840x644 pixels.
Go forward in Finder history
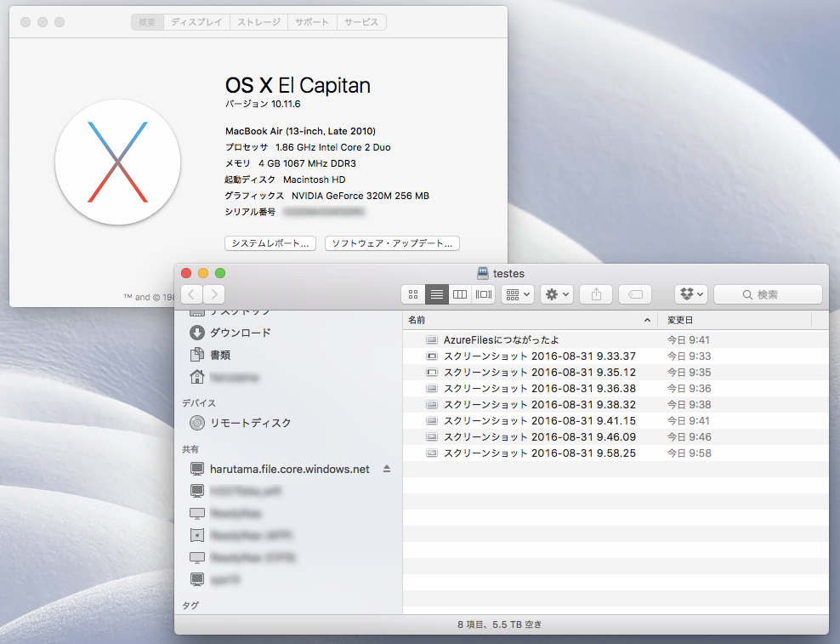(x=214, y=294)
